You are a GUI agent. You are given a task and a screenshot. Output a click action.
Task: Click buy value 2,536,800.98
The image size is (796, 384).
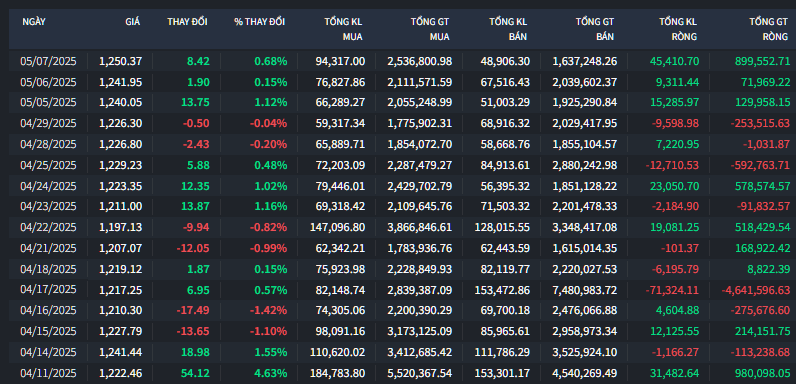[419, 61]
